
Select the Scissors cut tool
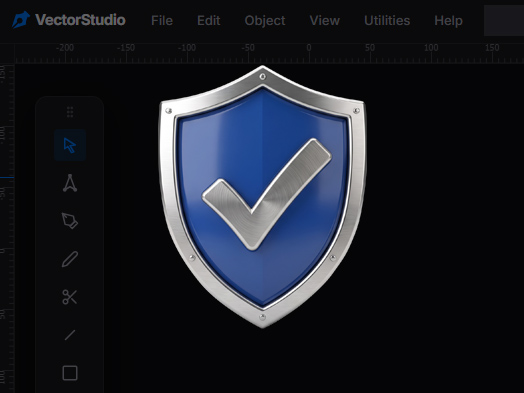(x=70, y=297)
